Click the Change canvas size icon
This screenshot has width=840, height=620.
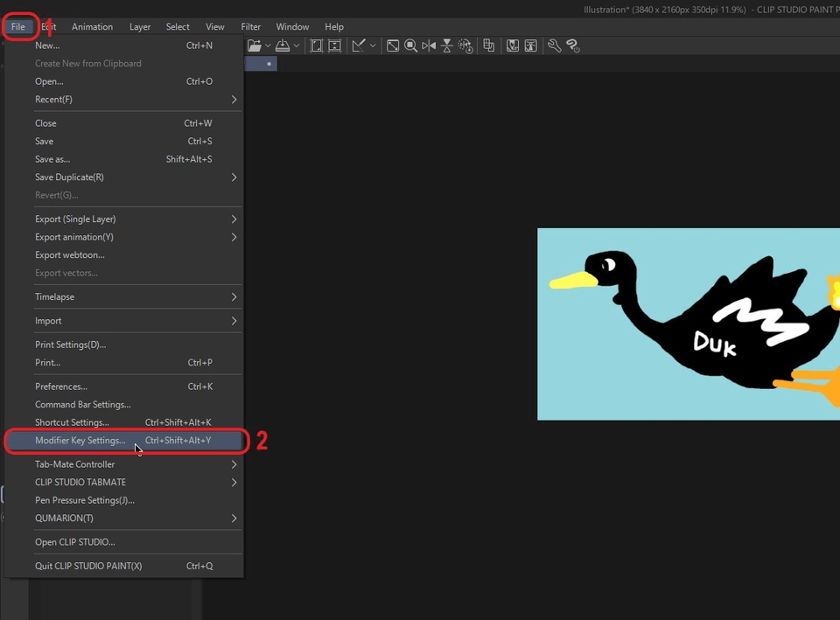tap(317, 46)
